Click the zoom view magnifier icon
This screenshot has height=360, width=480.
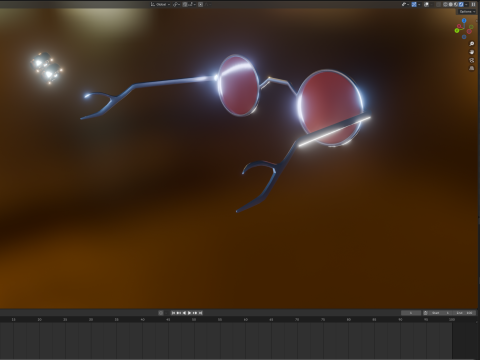pos(472,44)
